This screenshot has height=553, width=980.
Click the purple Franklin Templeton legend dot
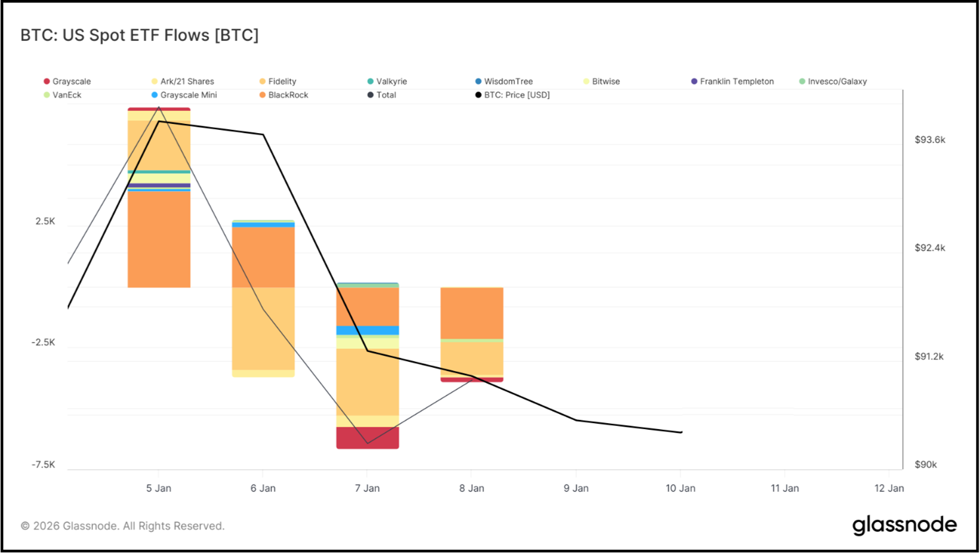click(x=694, y=82)
